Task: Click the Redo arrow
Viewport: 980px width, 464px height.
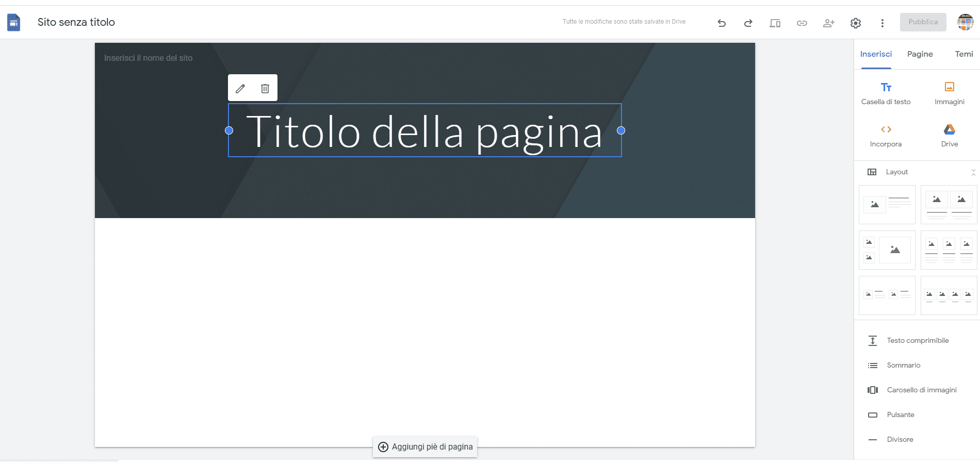Action: click(x=748, y=23)
